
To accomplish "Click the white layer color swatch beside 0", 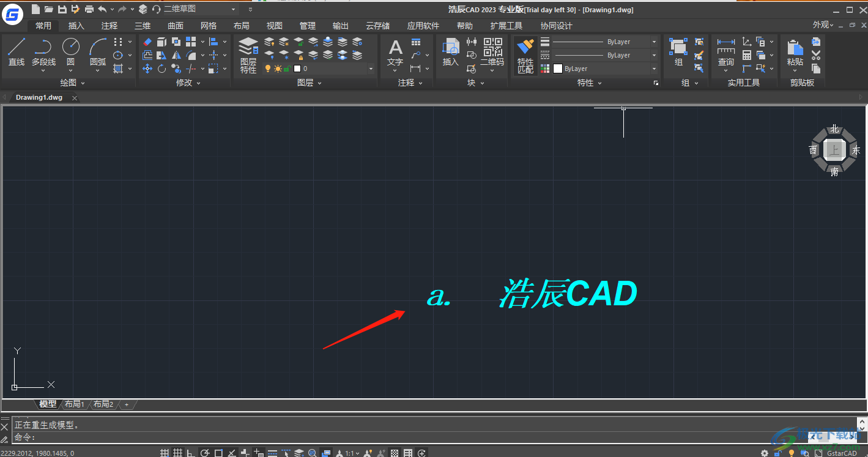I will pos(297,69).
